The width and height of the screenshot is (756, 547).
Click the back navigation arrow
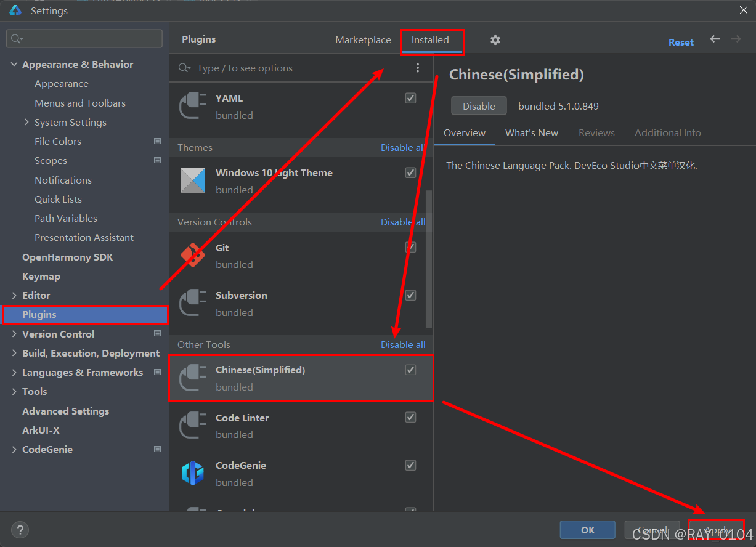click(715, 39)
